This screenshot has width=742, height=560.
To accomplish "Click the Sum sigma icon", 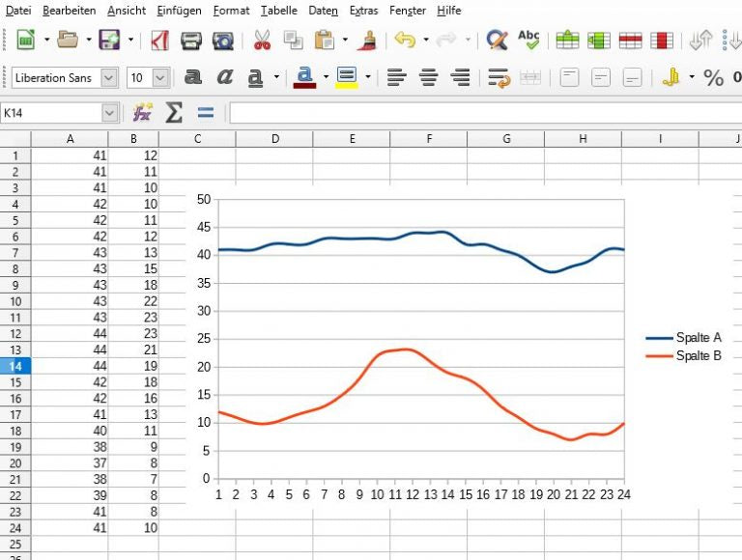I will [x=174, y=113].
